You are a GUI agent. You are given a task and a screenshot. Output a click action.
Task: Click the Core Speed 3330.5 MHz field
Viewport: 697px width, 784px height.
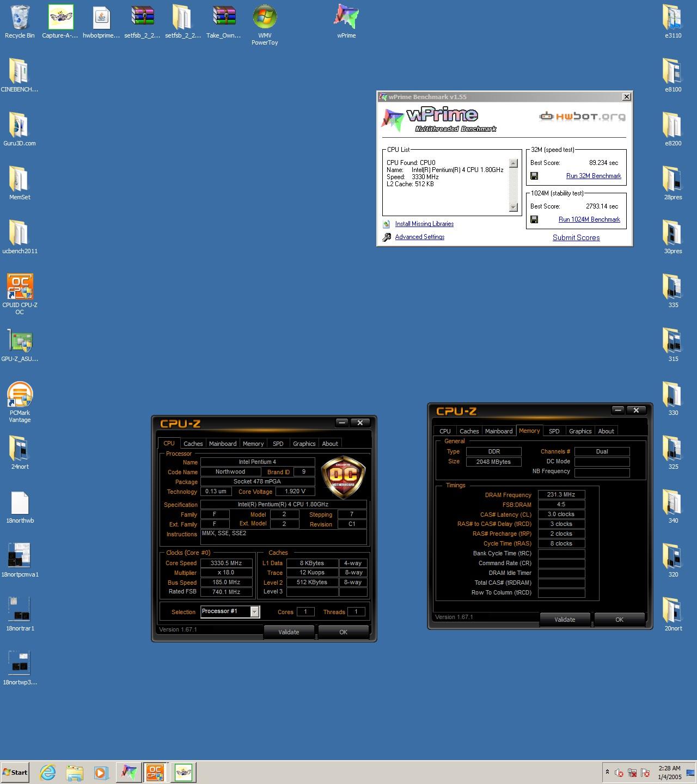coord(227,563)
